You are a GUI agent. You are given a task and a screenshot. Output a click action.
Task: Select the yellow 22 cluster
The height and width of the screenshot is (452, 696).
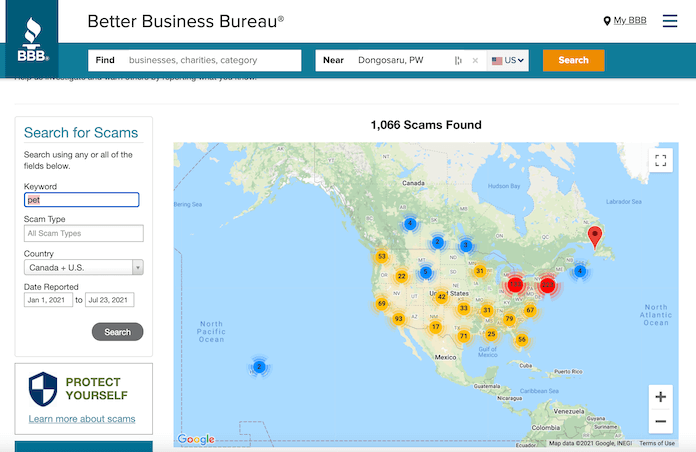coord(401,276)
